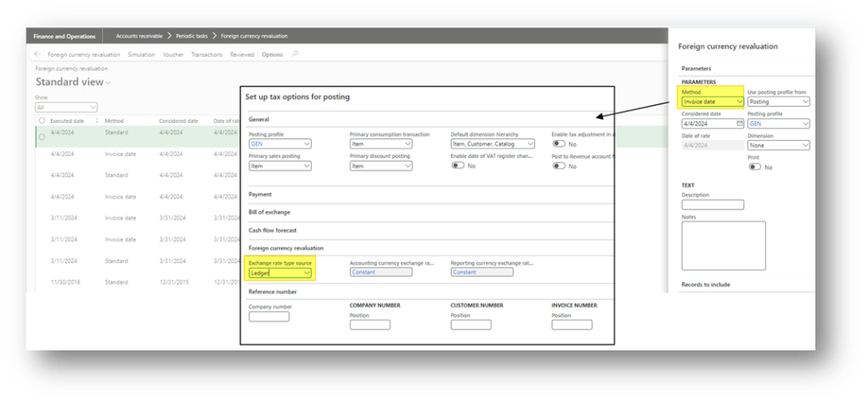This screenshot has width=868, height=403.
Task: Open the Options tab in action bar
Action: [x=272, y=54]
